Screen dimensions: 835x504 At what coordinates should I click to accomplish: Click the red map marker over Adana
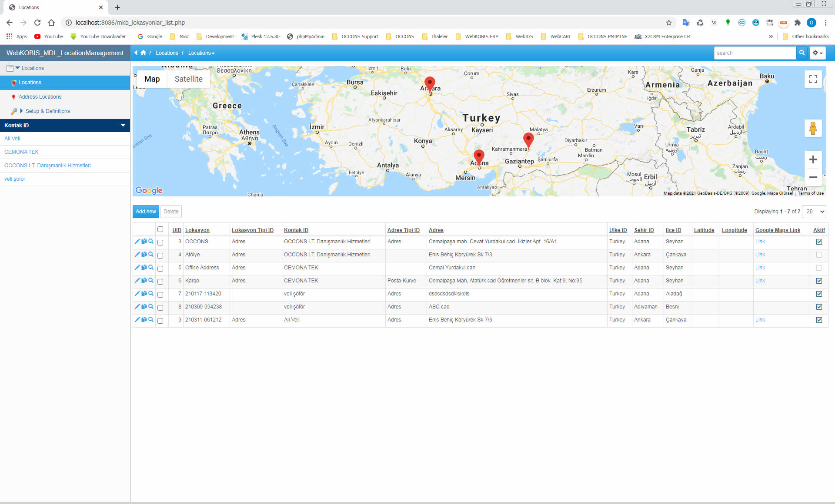tap(479, 157)
